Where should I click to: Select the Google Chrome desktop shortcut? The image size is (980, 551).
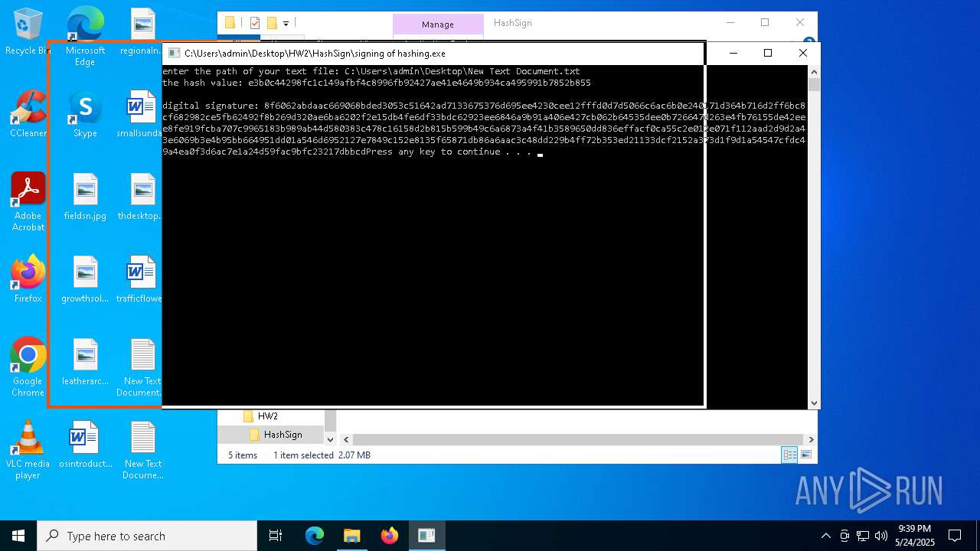click(28, 367)
